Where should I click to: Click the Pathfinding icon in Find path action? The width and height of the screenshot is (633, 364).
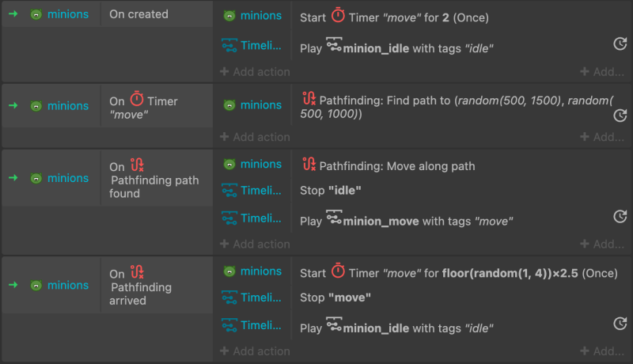309,98
